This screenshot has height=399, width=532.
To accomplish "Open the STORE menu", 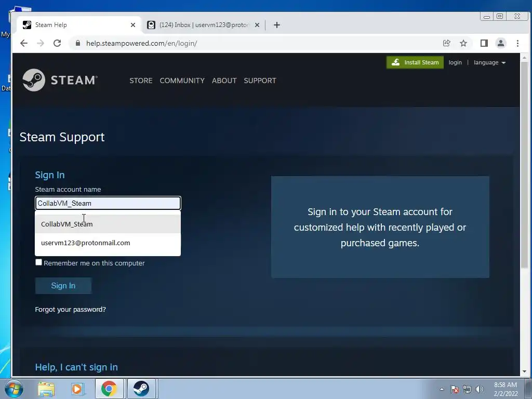I will pos(141,81).
